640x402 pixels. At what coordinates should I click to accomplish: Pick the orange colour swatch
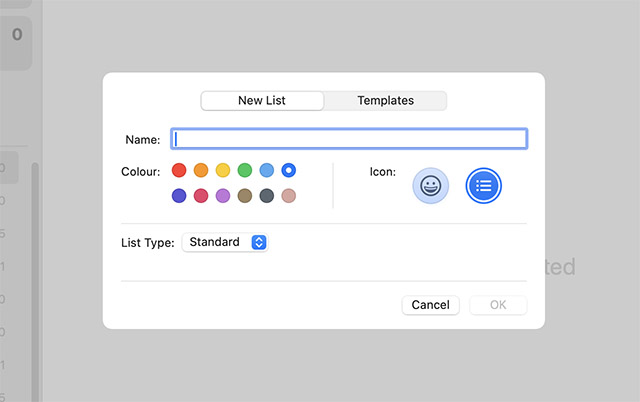coord(201,171)
